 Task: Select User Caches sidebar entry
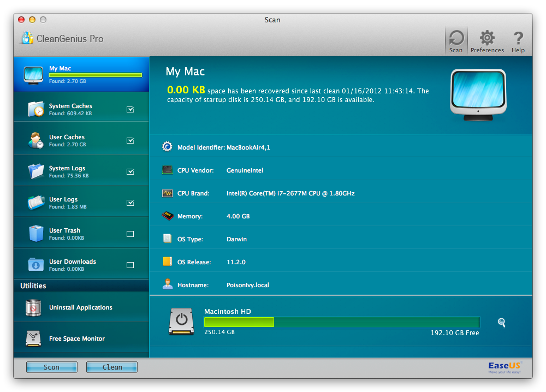click(x=81, y=139)
